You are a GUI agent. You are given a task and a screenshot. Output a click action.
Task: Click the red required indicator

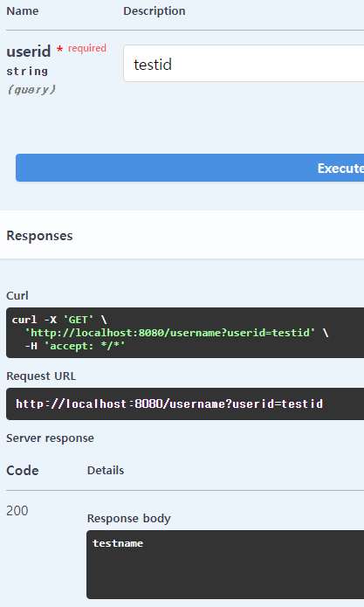pyautogui.click(x=82, y=48)
